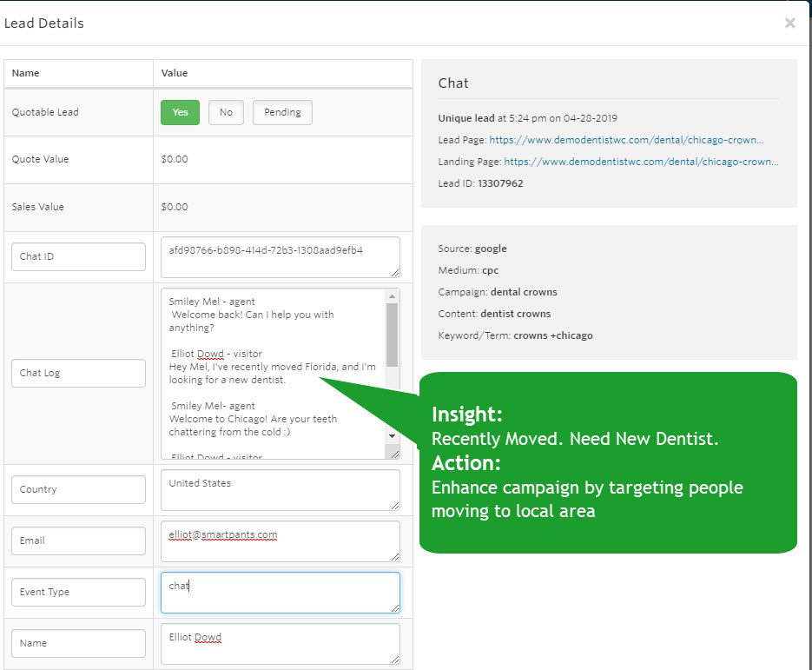
Task: Click the Event Type value resize handle
Action: [x=395, y=607]
